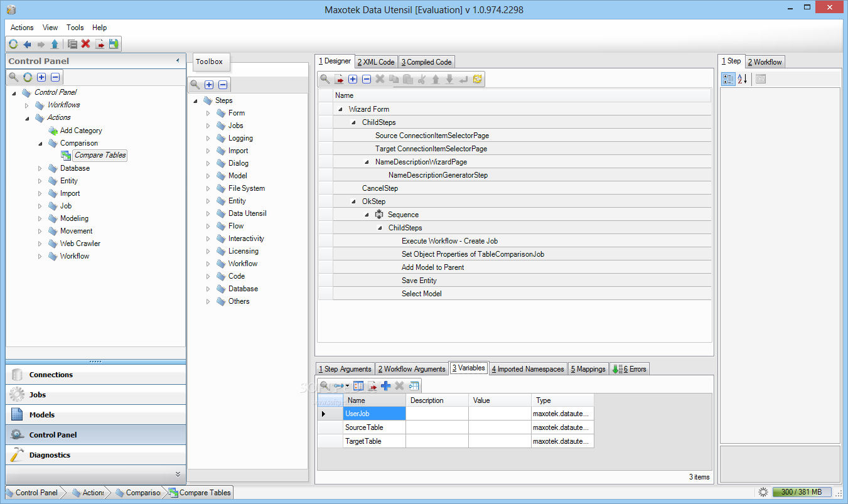
Task: Switch to the XML Code tab
Action: click(x=376, y=62)
